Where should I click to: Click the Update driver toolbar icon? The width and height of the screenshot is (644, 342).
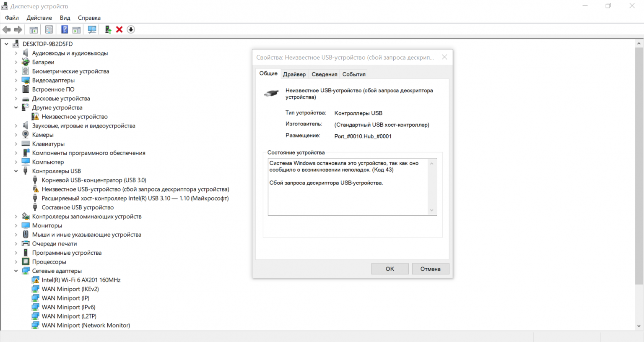click(x=108, y=29)
